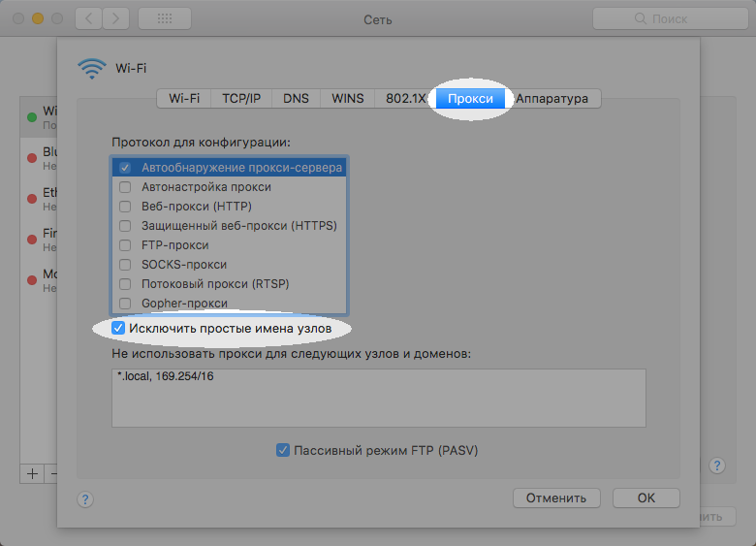This screenshot has height=546, width=756.
Task: Toggle Автообнаружение прокси-сервера checkbox
Action: (x=125, y=167)
